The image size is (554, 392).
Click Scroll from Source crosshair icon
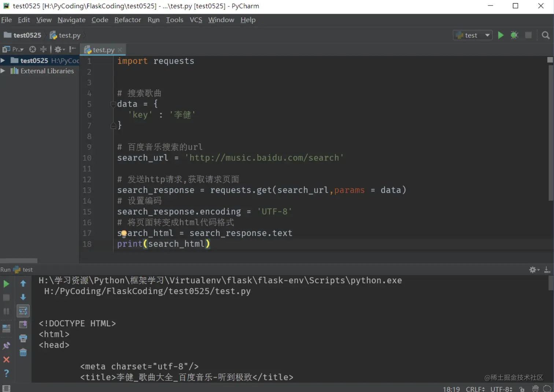coord(33,49)
